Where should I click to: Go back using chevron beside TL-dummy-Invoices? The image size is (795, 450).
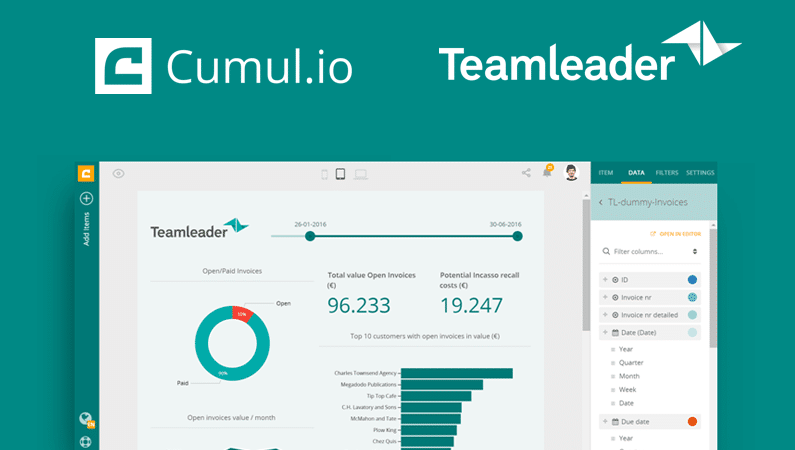click(601, 203)
